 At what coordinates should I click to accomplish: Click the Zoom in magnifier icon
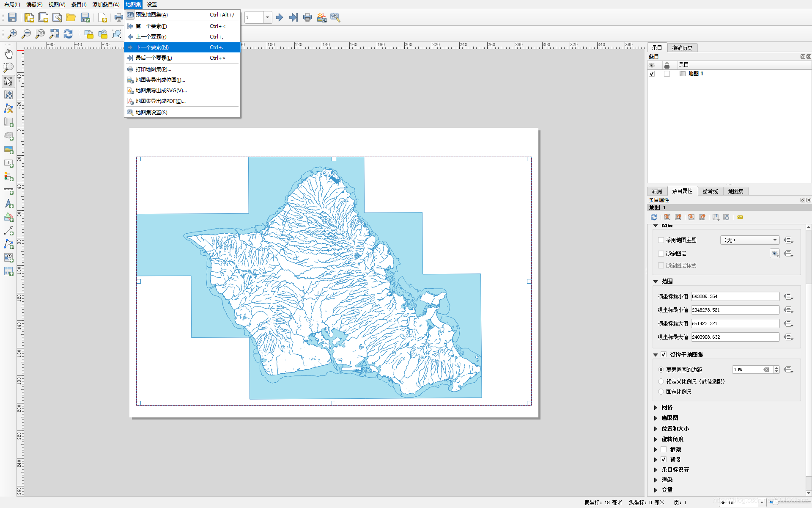point(12,34)
